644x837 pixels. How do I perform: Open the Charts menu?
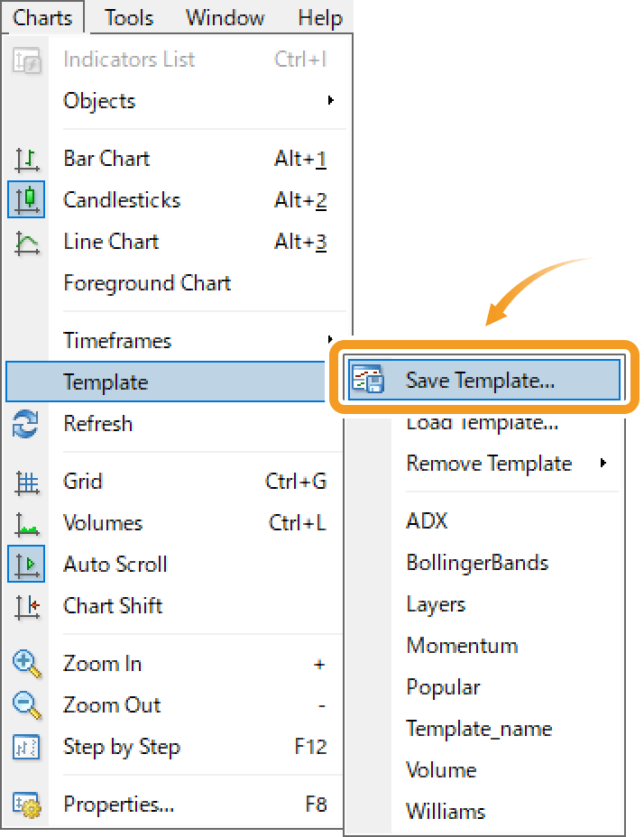[x=42, y=18]
